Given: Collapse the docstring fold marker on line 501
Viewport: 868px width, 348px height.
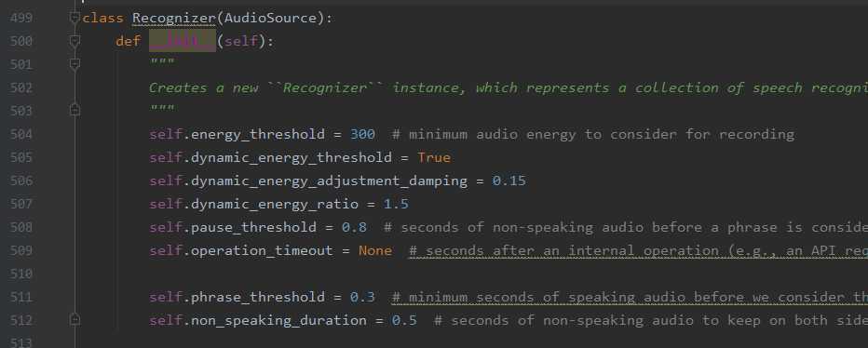Looking at the screenshot, I should tap(75, 64).
